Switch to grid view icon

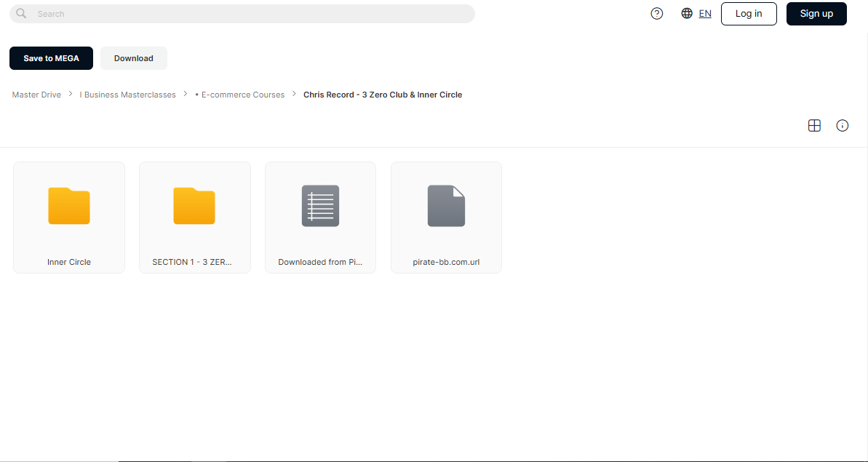tap(814, 126)
